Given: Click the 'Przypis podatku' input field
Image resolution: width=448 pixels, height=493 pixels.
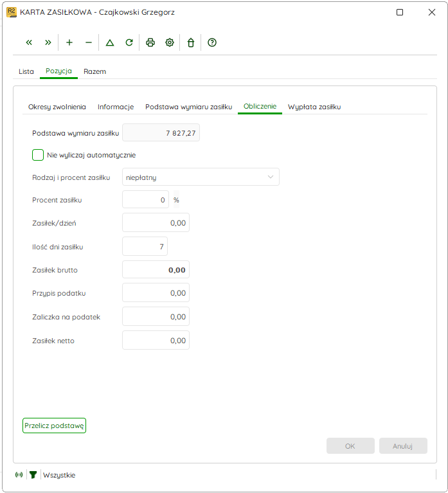Looking at the screenshot, I should [x=156, y=292].
